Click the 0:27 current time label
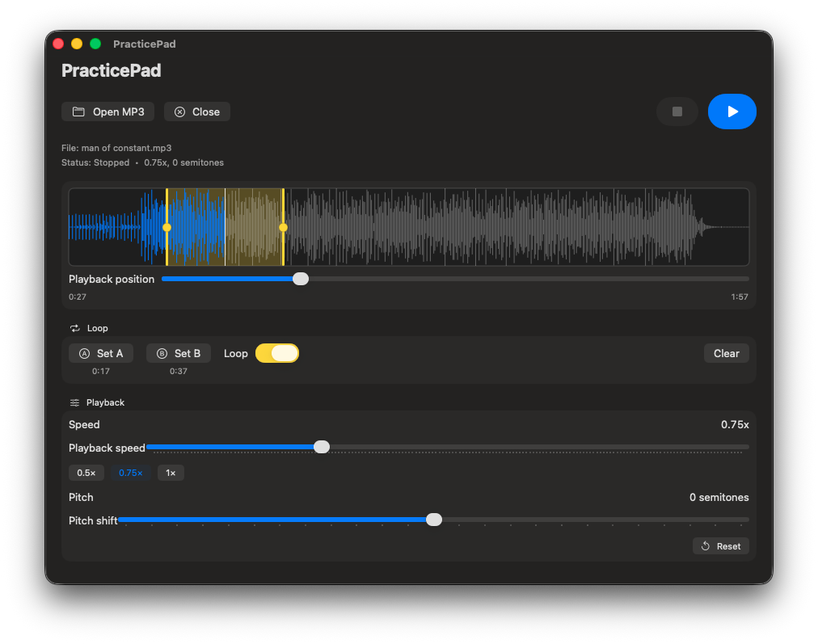The image size is (818, 644). 78,297
